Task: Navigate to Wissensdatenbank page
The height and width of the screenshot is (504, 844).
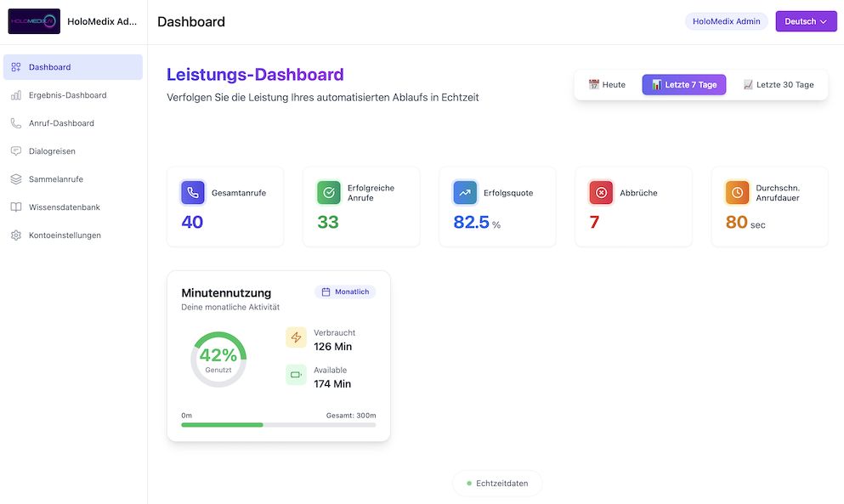Action: coord(65,207)
